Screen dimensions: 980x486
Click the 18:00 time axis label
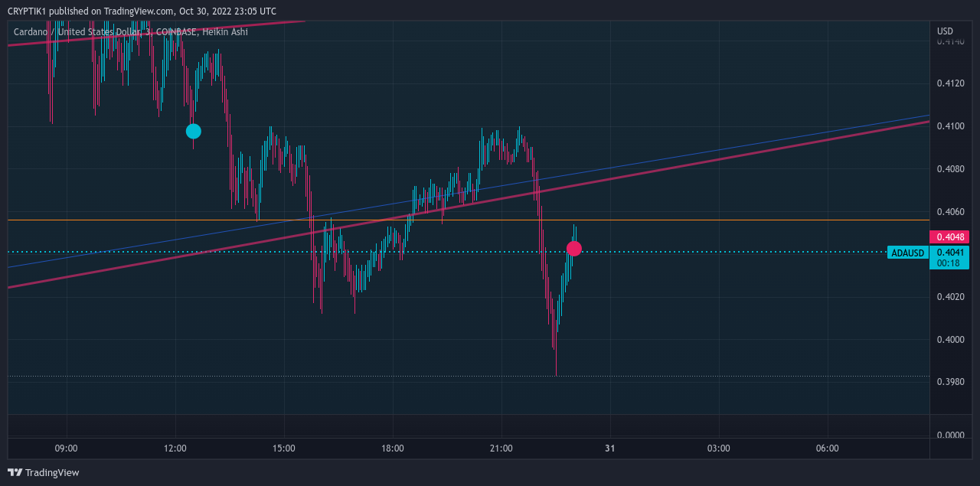click(393, 448)
